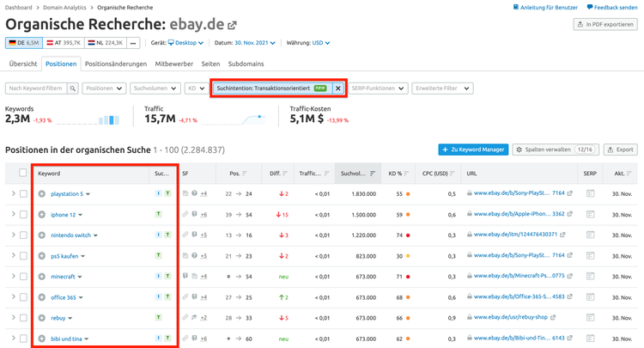Switch to the Subdomains tab
This screenshot has height=348, width=644.
click(246, 64)
